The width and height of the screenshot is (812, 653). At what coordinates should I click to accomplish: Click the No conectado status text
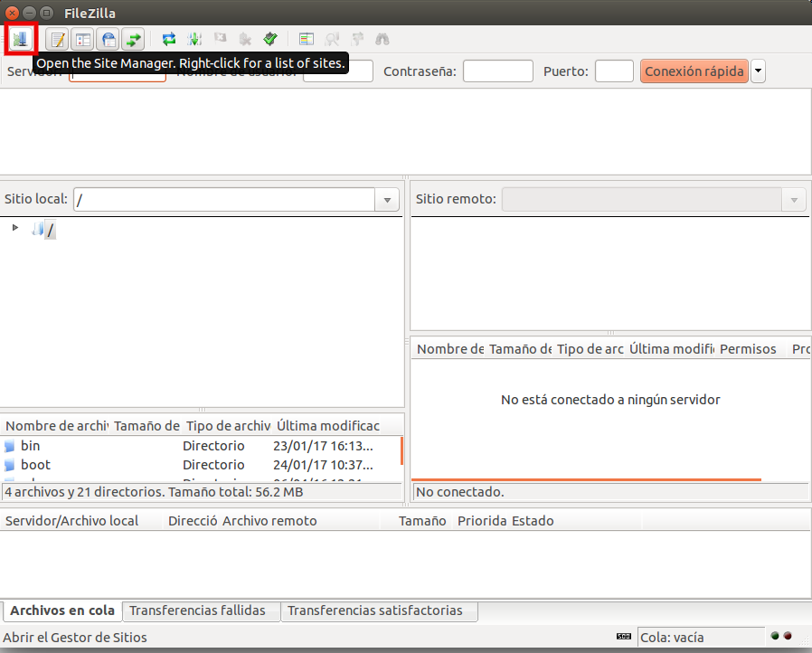(460, 492)
